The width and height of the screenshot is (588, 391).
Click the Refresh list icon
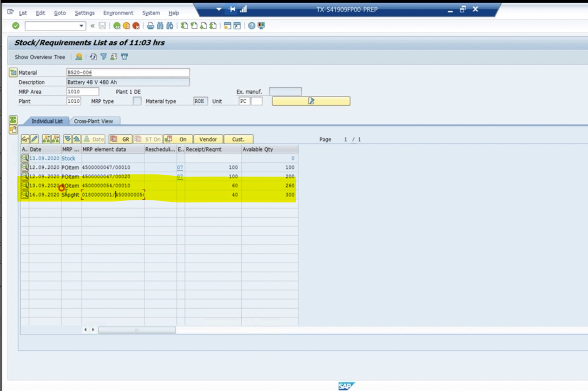coord(93,57)
